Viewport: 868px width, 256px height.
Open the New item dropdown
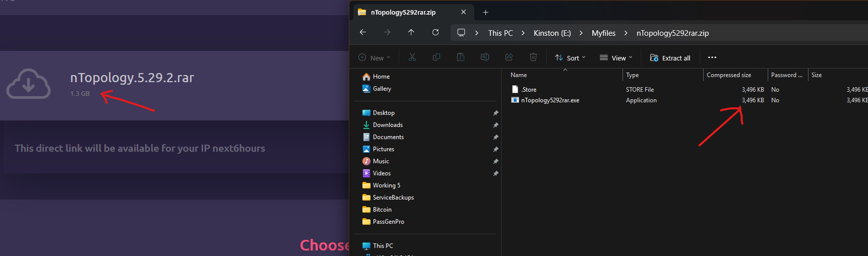click(375, 58)
